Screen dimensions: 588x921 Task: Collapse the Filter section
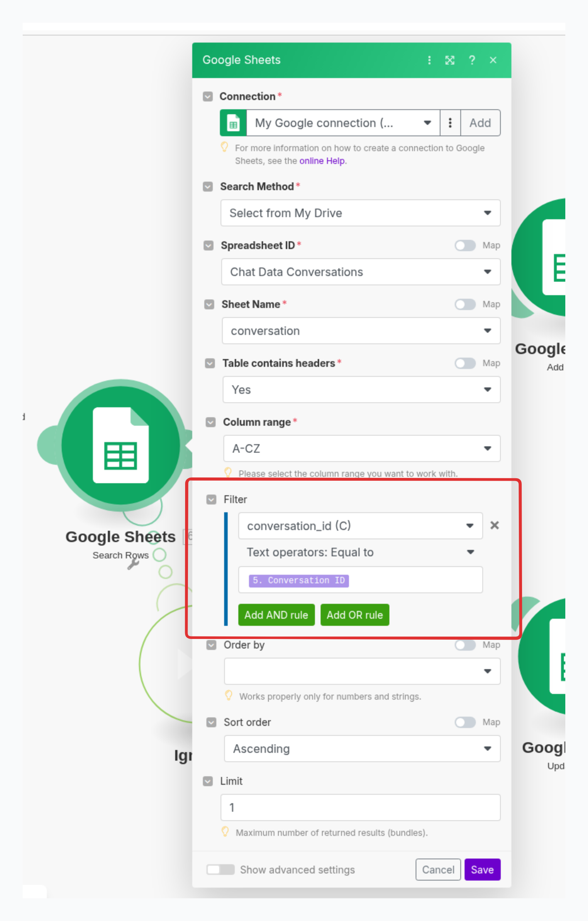point(211,500)
